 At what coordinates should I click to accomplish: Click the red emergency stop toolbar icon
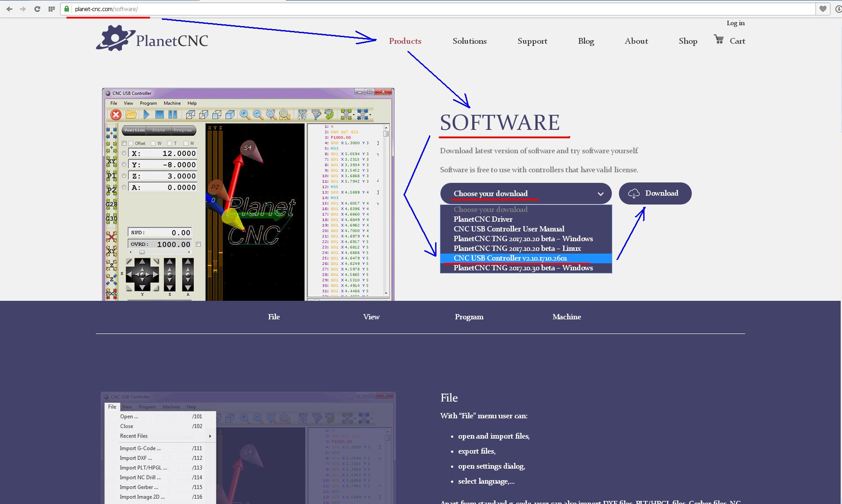click(116, 115)
